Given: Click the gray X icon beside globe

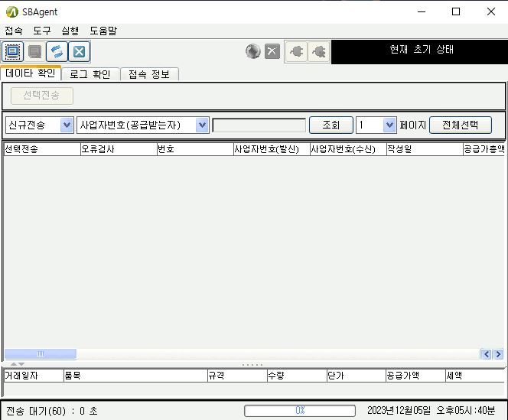Looking at the screenshot, I should coord(272,51).
